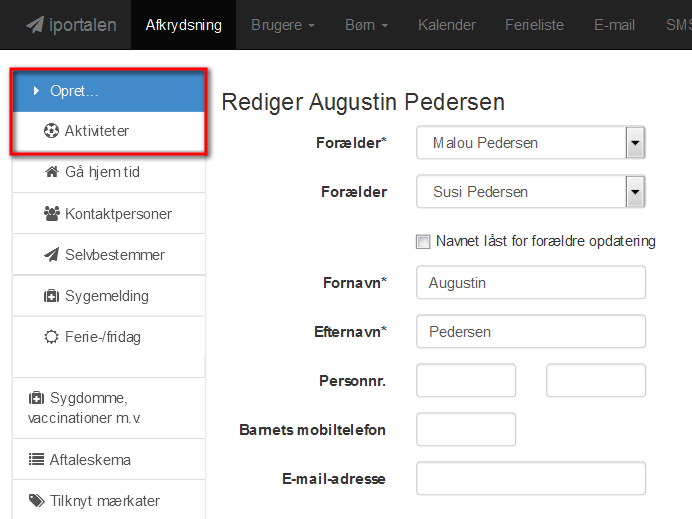Screen dimensions: 692x519
Task: Open Selvbestemmer in the sidebar
Action: (109, 255)
